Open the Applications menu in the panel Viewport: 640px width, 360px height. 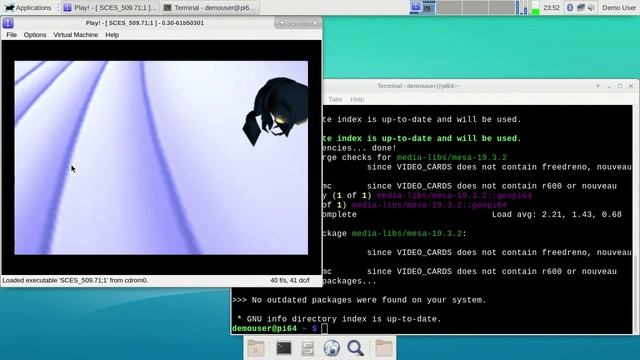pos(28,7)
